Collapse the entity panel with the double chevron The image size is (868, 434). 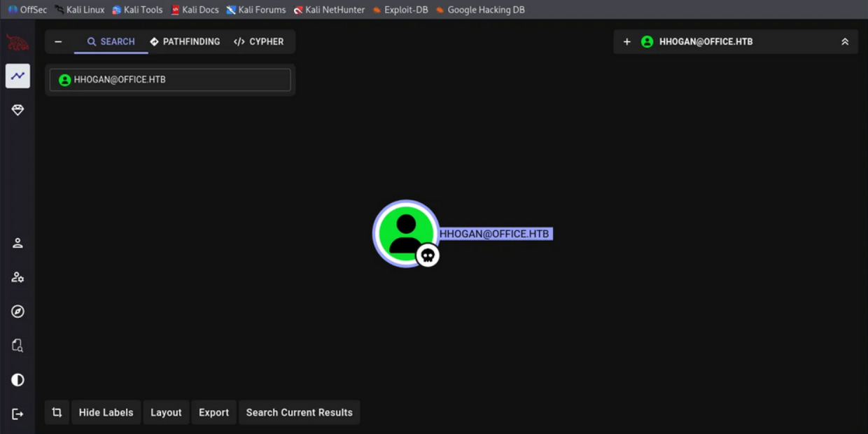(844, 41)
